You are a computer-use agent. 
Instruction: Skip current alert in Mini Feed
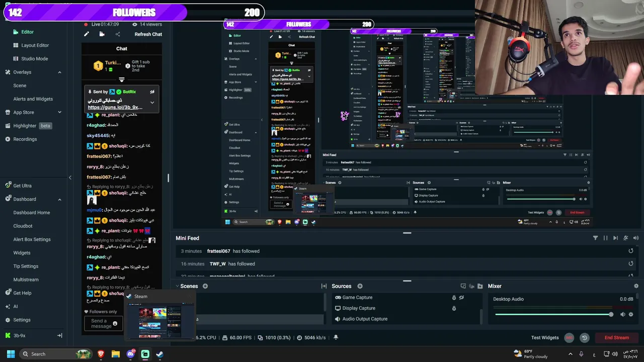(615, 238)
